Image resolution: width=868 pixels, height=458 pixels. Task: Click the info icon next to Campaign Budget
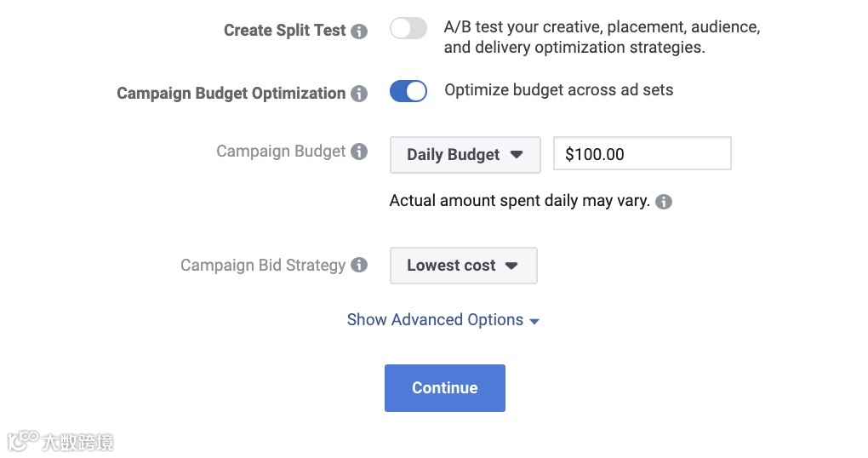(x=360, y=152)
